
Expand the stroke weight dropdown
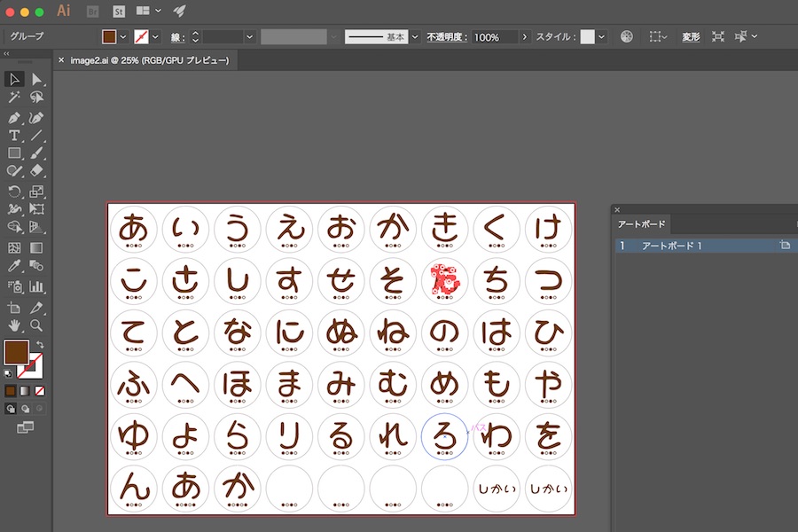point(249,36)
